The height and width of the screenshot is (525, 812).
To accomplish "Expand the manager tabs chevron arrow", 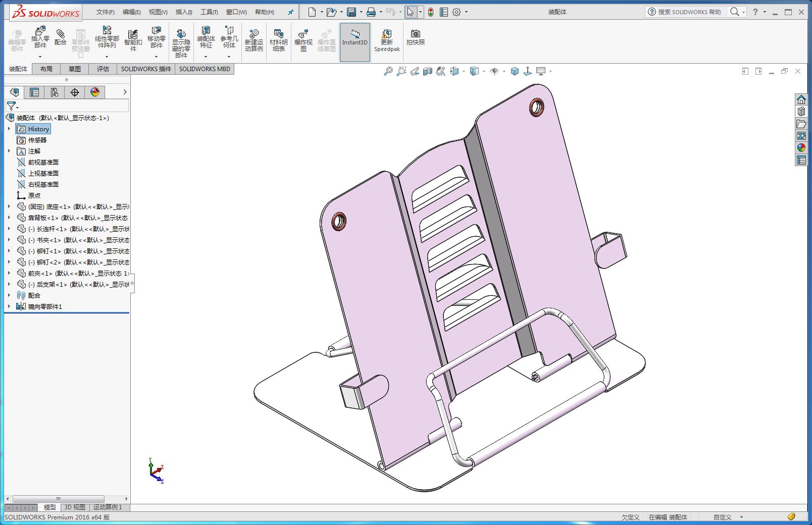I will [x=125, y=92].
